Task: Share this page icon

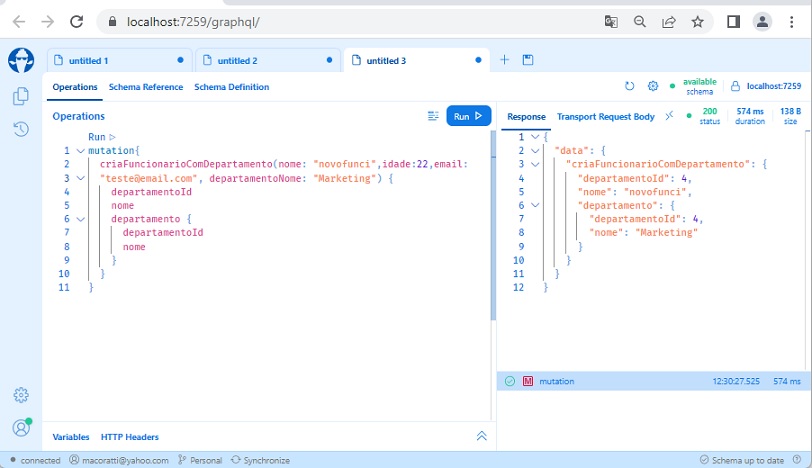Action: (669, 22)
